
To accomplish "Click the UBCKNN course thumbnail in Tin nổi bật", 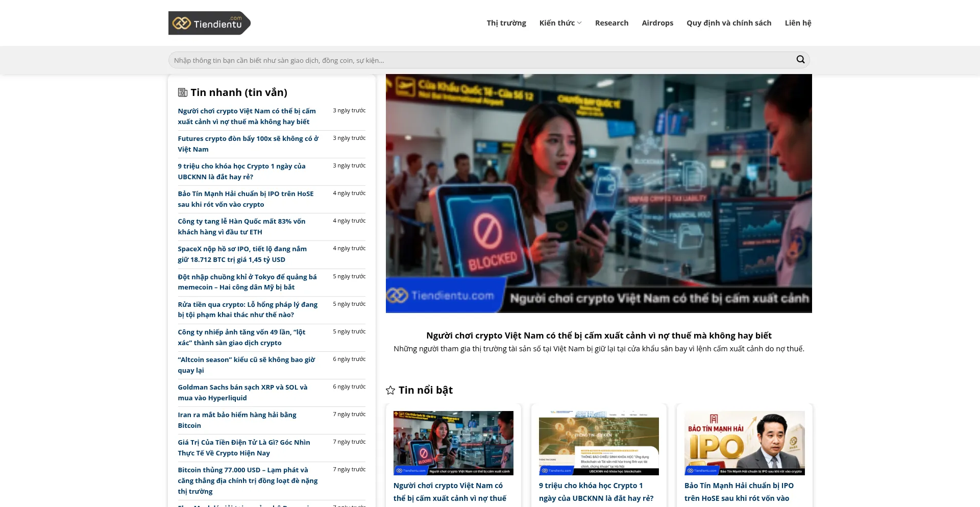I will tap(599, 443).
